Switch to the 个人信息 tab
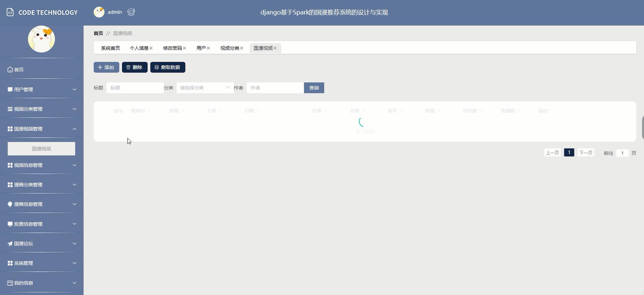 pos(139,48)
